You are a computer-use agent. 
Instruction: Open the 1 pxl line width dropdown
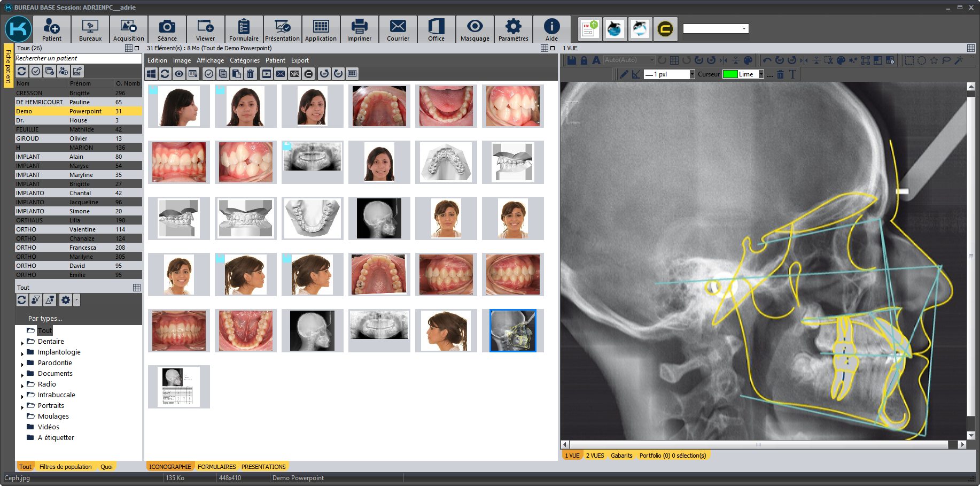tap(692, 74)
